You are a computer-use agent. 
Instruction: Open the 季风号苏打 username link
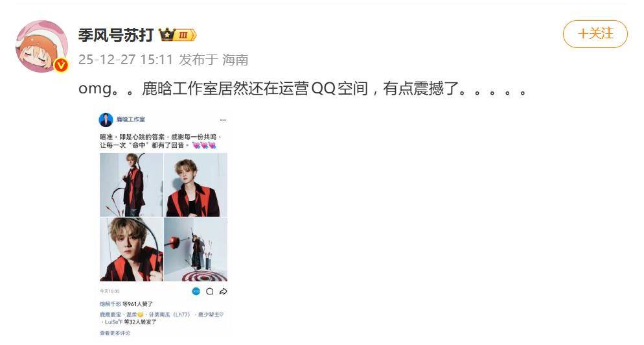click(116, 36)
